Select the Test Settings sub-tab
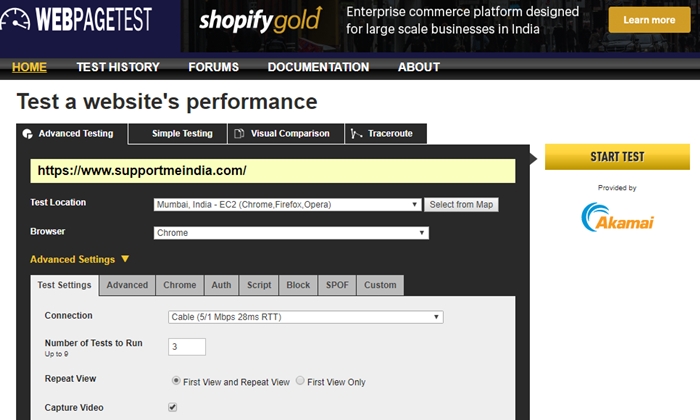This screenshot has width=700, height=420. [x=64, y=285]
